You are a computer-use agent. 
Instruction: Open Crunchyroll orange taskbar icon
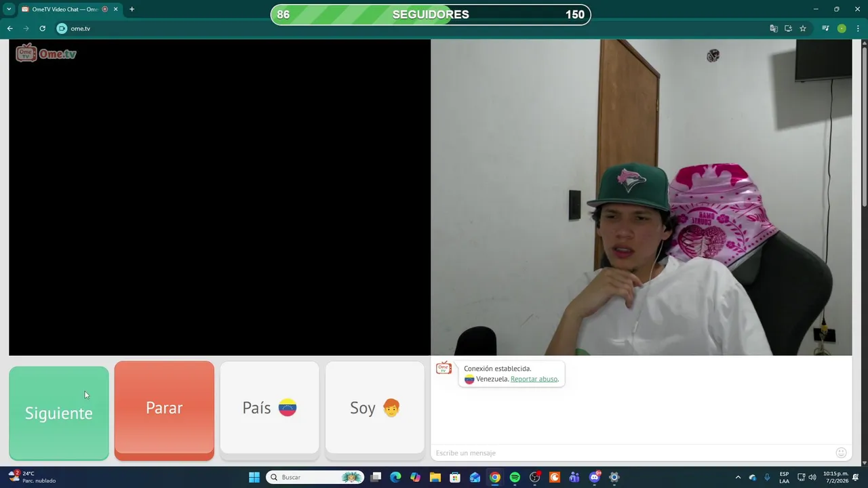tap(555, 477)
